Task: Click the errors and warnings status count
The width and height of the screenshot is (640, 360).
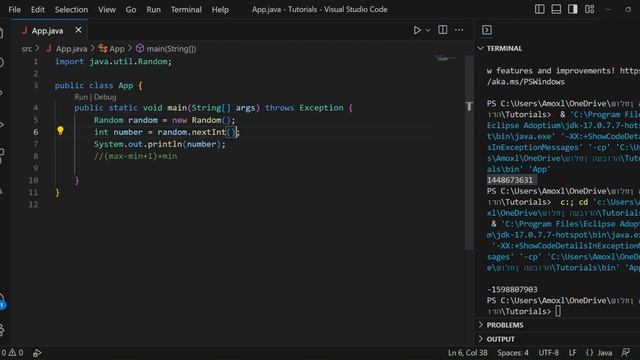Action: tap(12, 353)
